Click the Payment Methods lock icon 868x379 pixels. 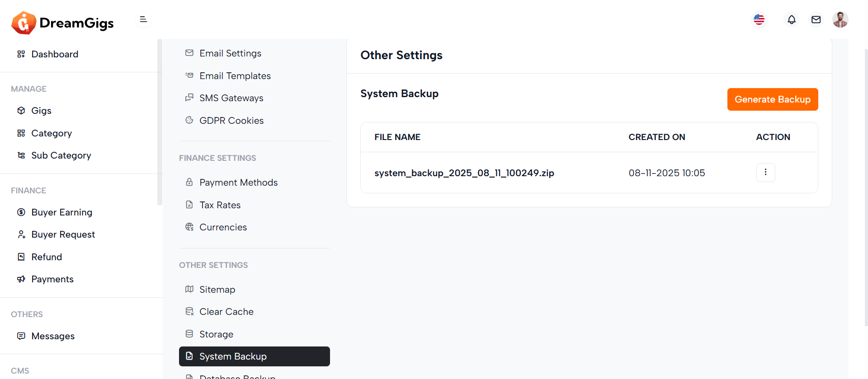coord(189,182)
